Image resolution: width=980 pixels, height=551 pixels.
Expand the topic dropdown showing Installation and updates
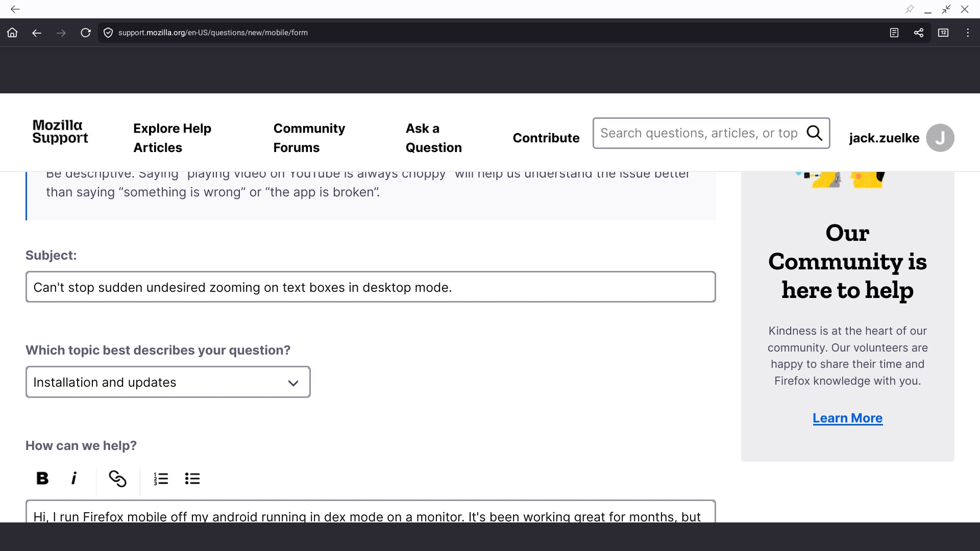[x=168, y=382]
